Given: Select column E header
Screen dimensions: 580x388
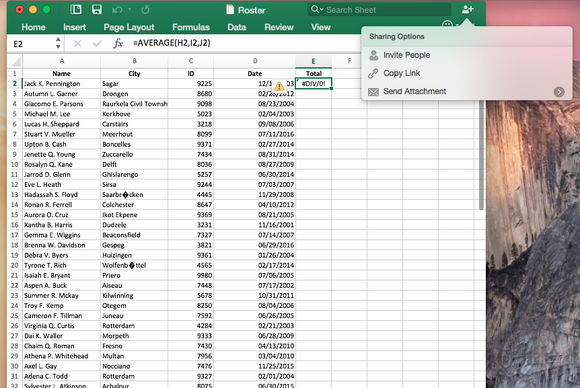Looking at the screenshot, I should click(x=313, y=61).
